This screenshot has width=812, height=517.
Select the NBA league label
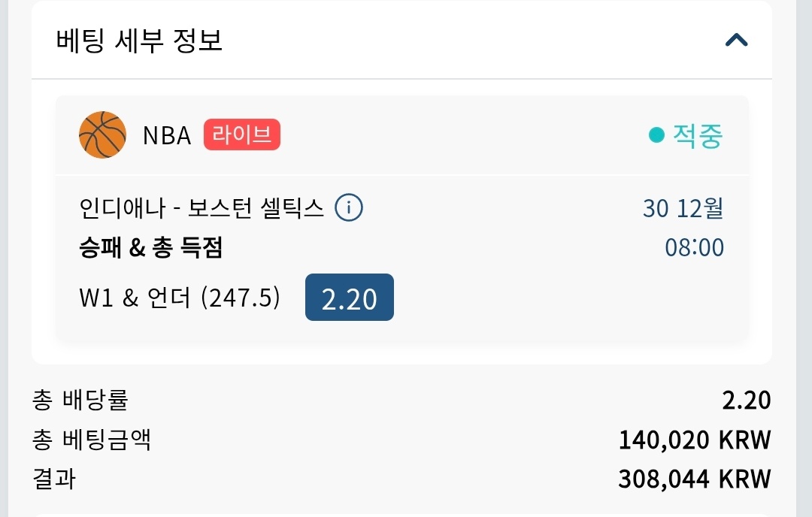coord(167,136)
